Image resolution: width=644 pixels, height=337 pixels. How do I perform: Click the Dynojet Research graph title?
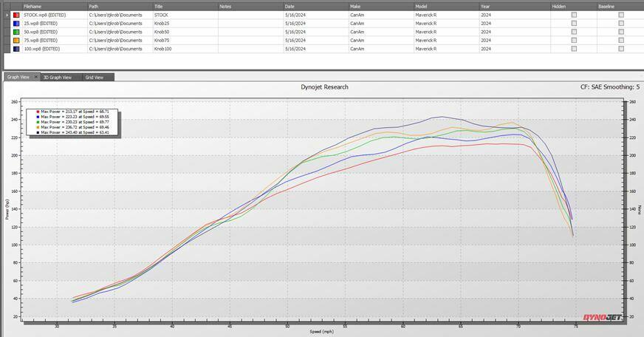point(324,87)
